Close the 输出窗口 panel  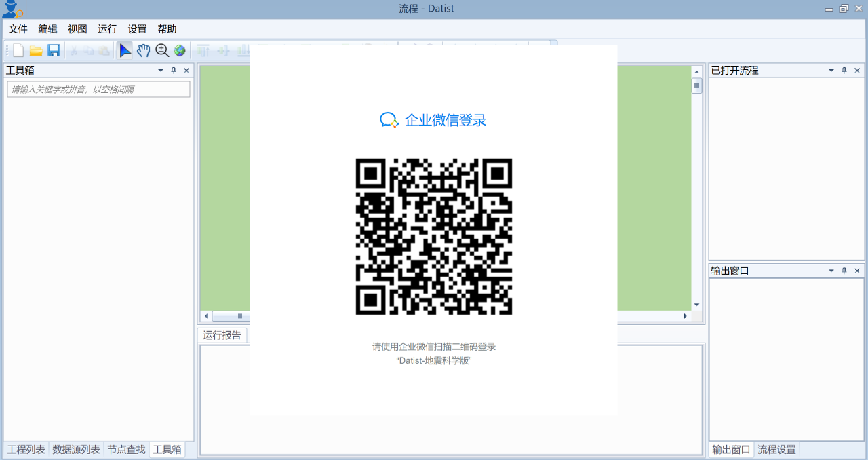(x=857, y=270)
